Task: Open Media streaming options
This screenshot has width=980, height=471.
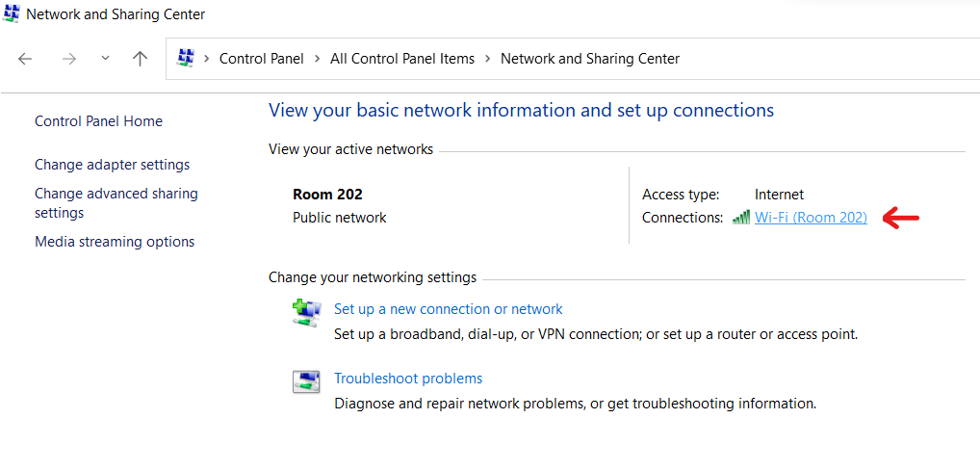Action: click(115, 242)
